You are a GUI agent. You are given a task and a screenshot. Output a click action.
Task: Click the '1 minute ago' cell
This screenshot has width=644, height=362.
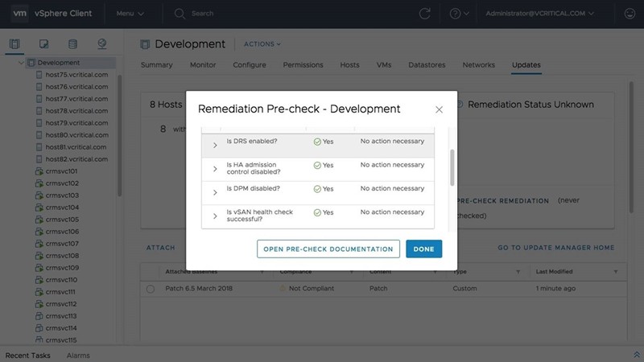pyautogui.click(x=555, y=288)
